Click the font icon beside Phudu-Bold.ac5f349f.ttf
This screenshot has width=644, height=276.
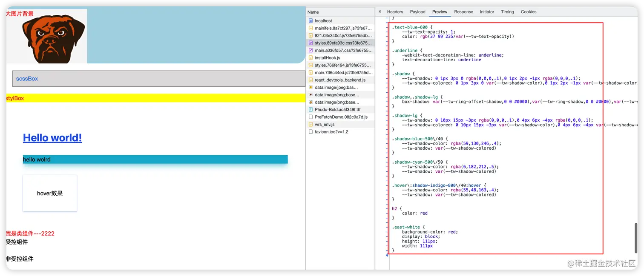310,110
